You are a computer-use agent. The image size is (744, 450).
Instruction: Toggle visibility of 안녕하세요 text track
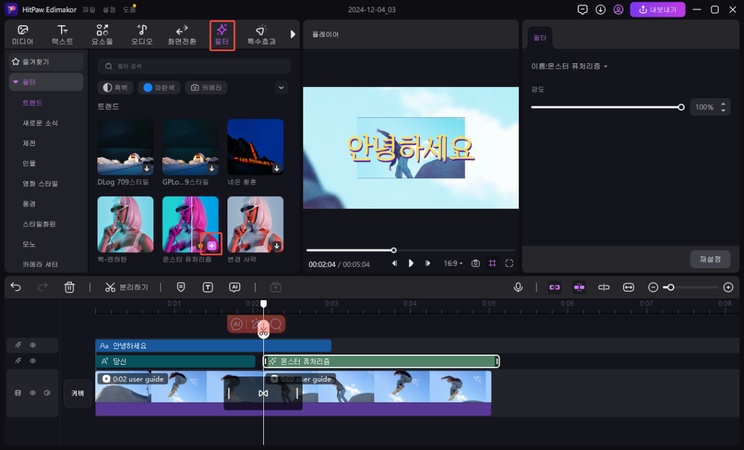pos(33,345)
